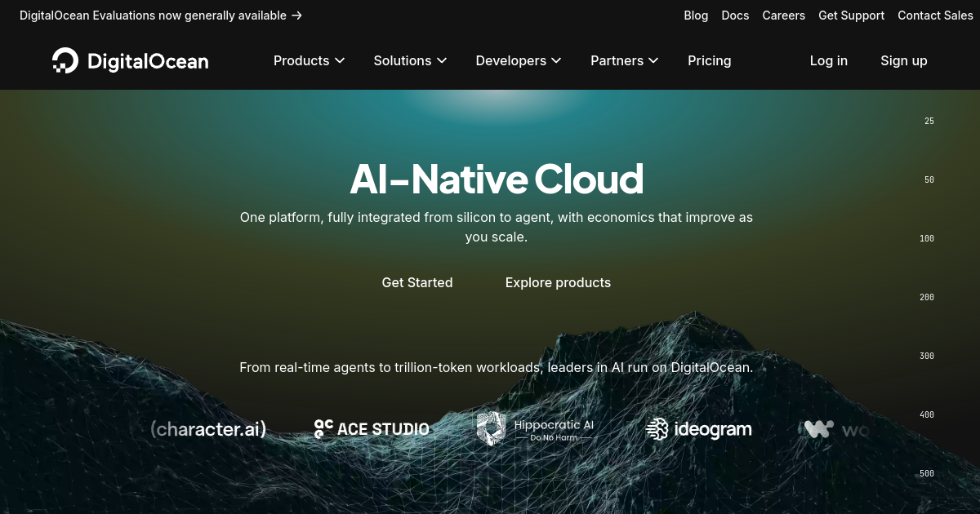This screenshot has width=980, height=514.
Task: Click the Hippocratic AI customer logo
Action: point(535,429)
